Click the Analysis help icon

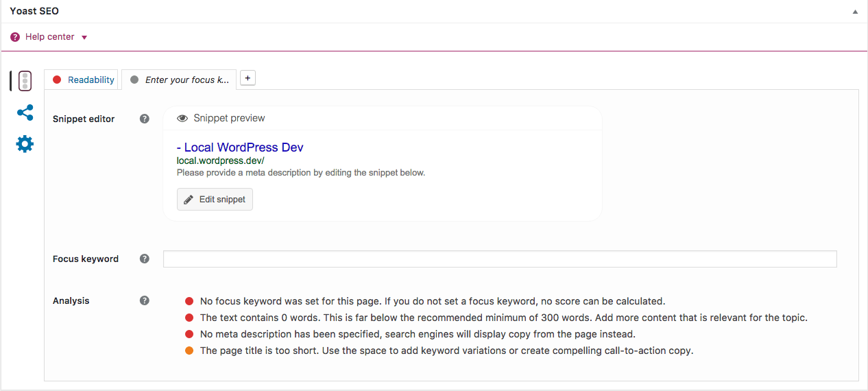point(145,300)
